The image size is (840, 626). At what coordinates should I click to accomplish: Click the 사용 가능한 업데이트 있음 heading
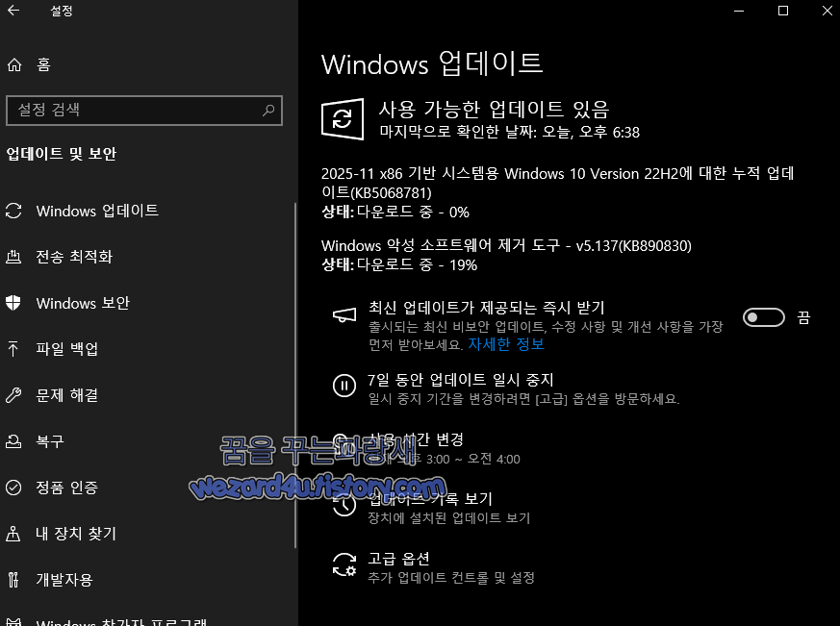point(494,110)
